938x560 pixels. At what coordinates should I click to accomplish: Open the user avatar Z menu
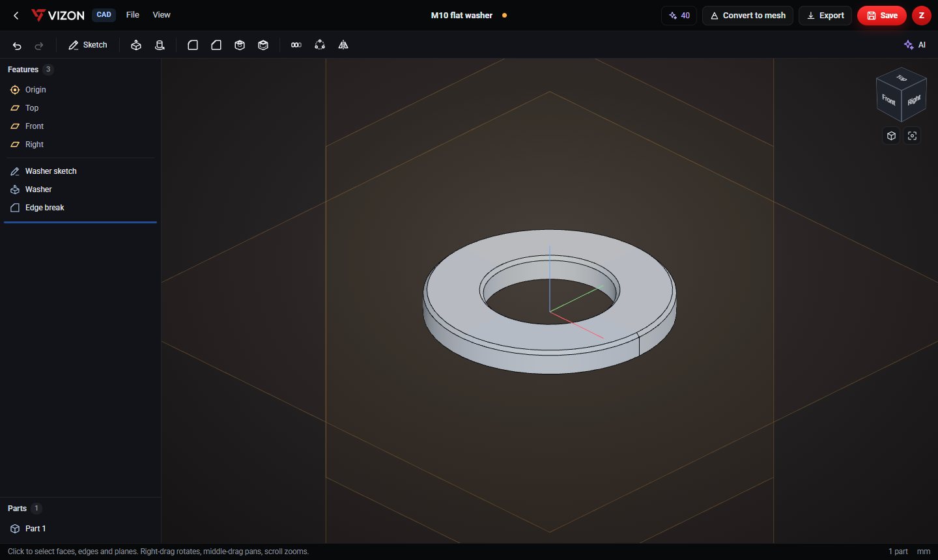pos(921,15)
